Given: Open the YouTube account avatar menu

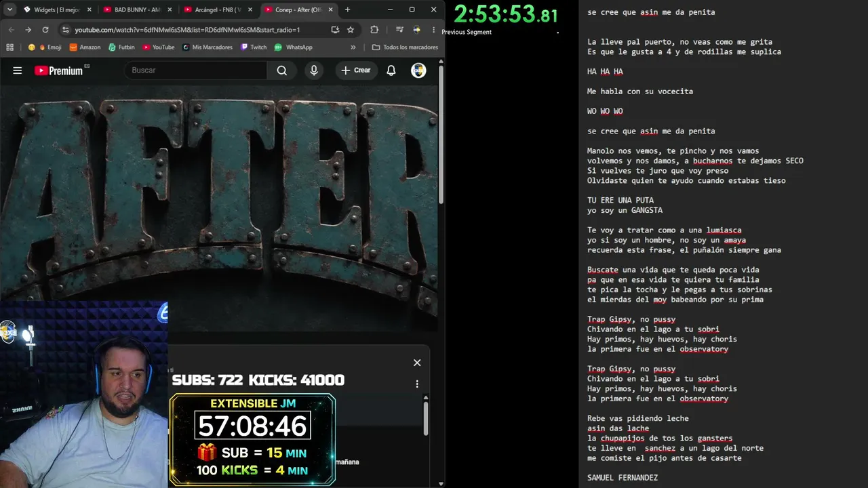Looking at the screenshot, I should pos(418,70).
